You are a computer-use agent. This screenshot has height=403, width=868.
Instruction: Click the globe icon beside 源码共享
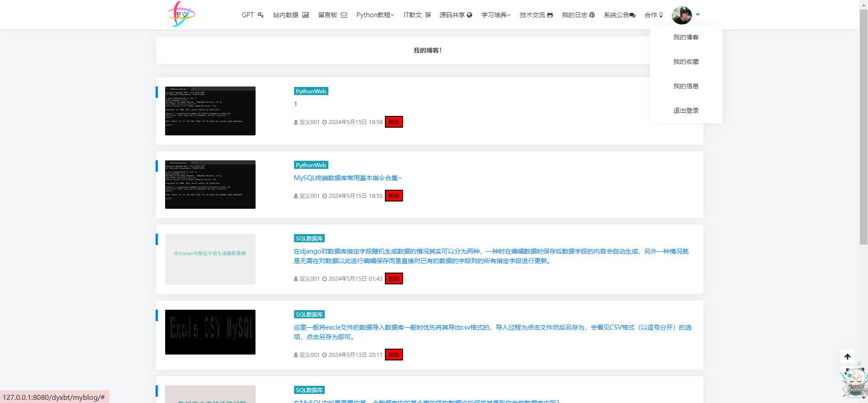click(x=470, y=15)
